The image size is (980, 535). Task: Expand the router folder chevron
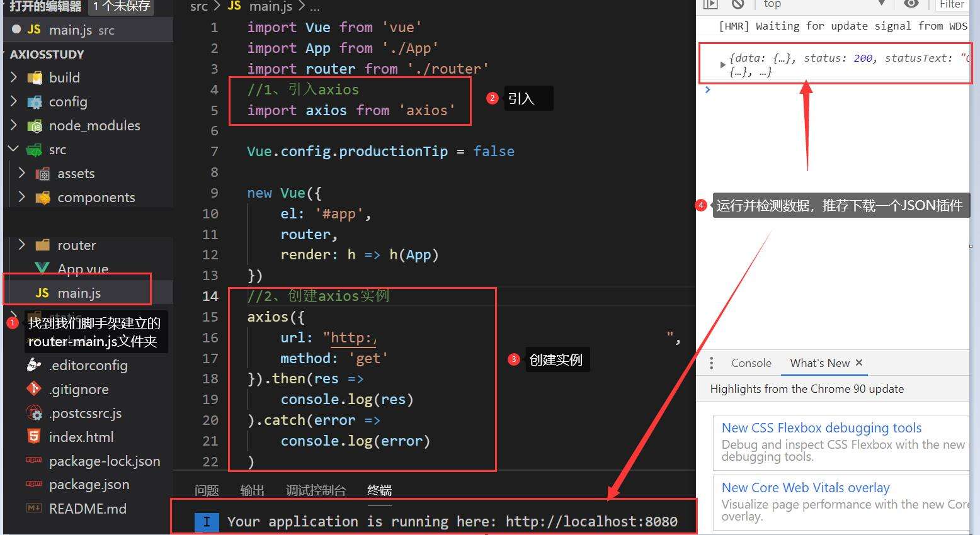coord(22,245)
